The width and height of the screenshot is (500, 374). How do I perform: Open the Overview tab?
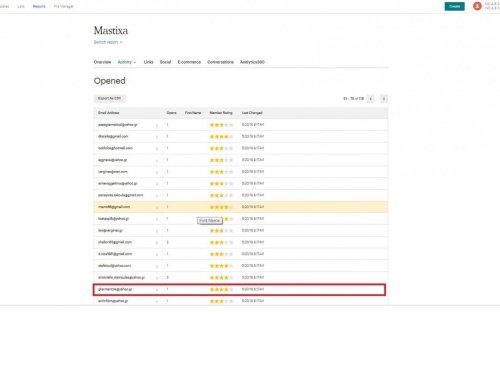[x=102, y=62]
